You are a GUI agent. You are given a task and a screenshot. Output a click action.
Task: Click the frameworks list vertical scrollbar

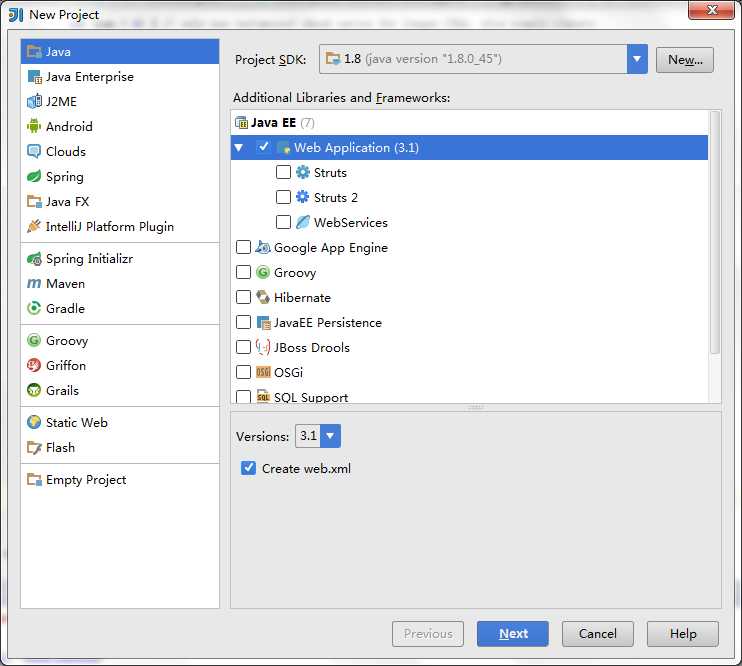pyautogui.click(x=715, y=232)
